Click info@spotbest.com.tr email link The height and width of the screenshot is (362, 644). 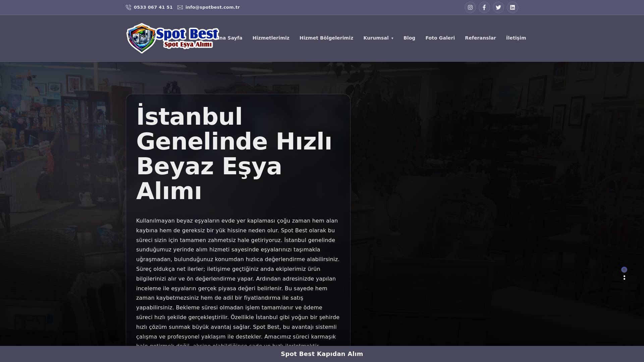pos(213,7)
